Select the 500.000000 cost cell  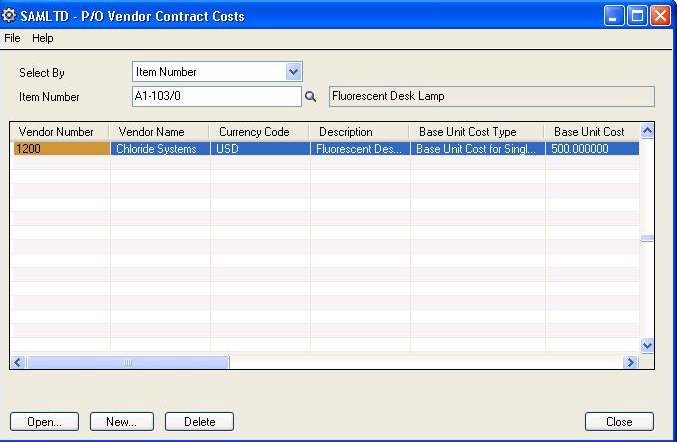click(592, 148)
